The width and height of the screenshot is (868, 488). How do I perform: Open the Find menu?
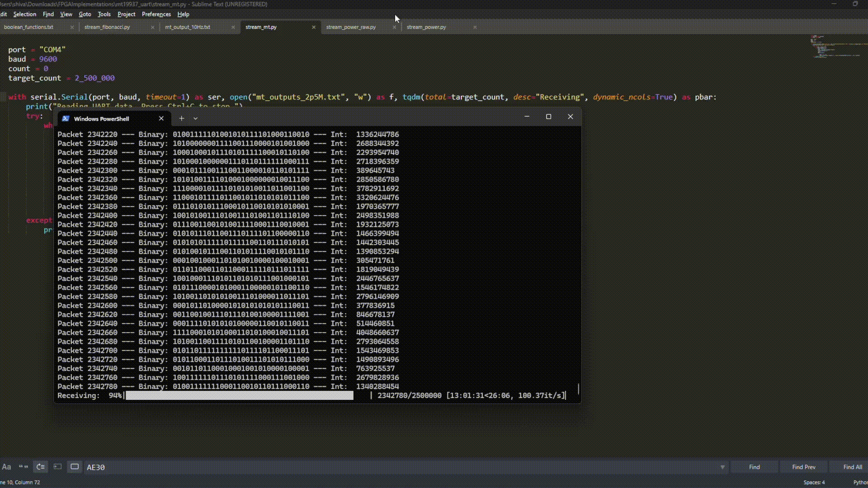coord(48,14)
